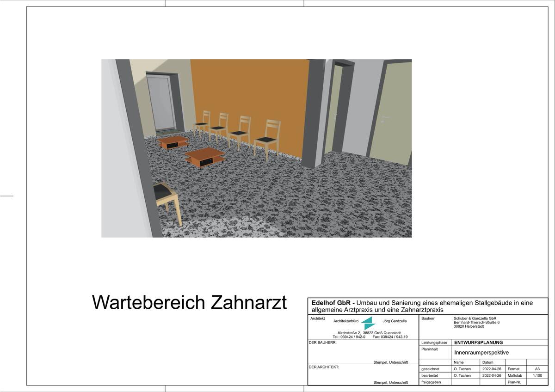Screen dimensions: 555x392
Task: Click the phone number 'Tel.: 039424 / 942-0'
Action: (349, 337)
